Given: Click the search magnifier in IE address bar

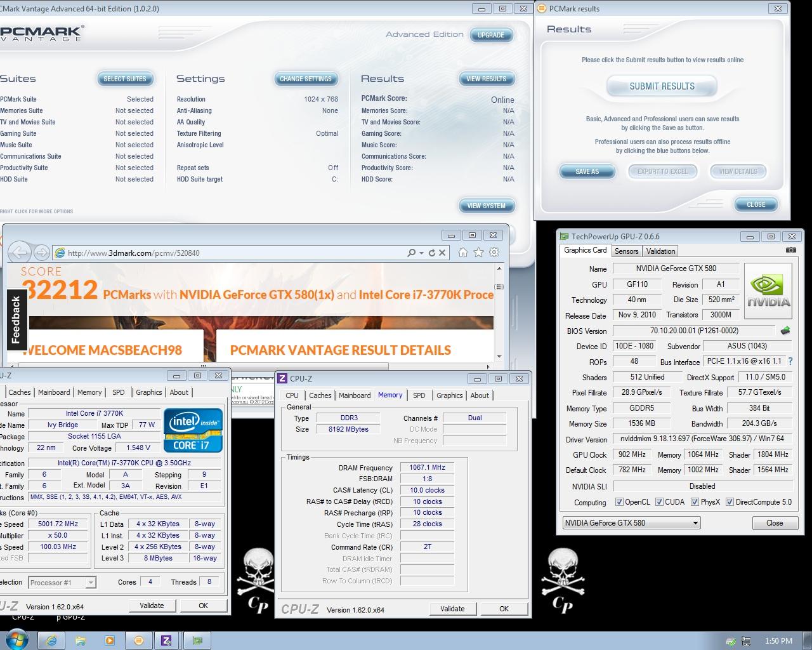Looking at the screenshot, I should point(412,253).
